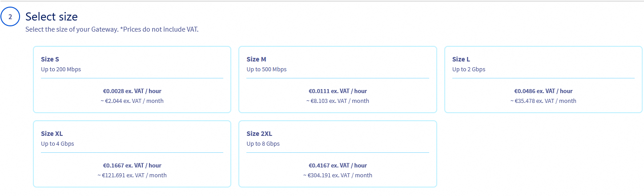The image size is (644, 196).
Task: Click the "Up to 2 Gbps" label
Action: tap(469, 69)
